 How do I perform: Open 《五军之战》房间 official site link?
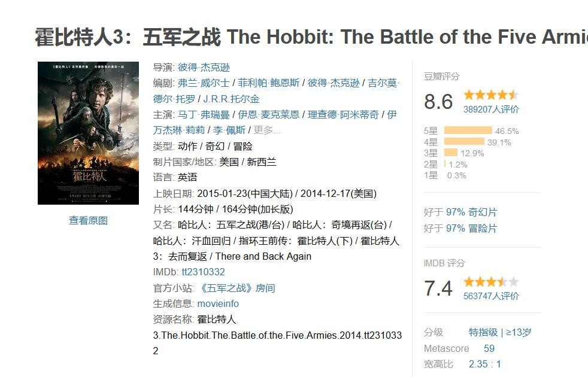pyautogui.click(x=237, y=288)
